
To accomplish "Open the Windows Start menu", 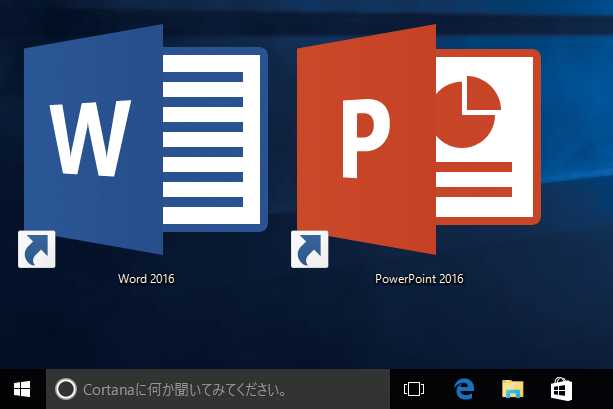I will tap(22, 389).
